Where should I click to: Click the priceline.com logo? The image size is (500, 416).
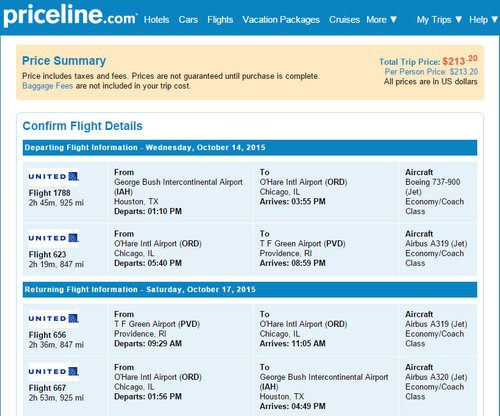[x=70, y=16]
